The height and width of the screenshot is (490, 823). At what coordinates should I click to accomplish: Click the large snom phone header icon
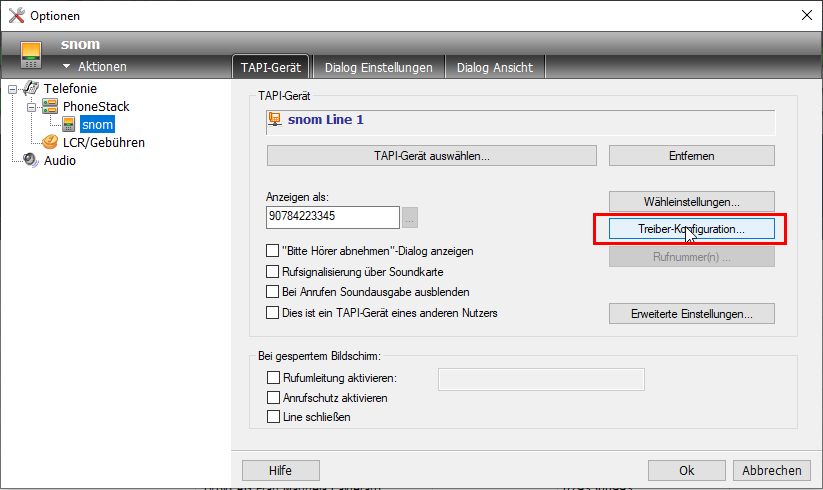[32, 54]
